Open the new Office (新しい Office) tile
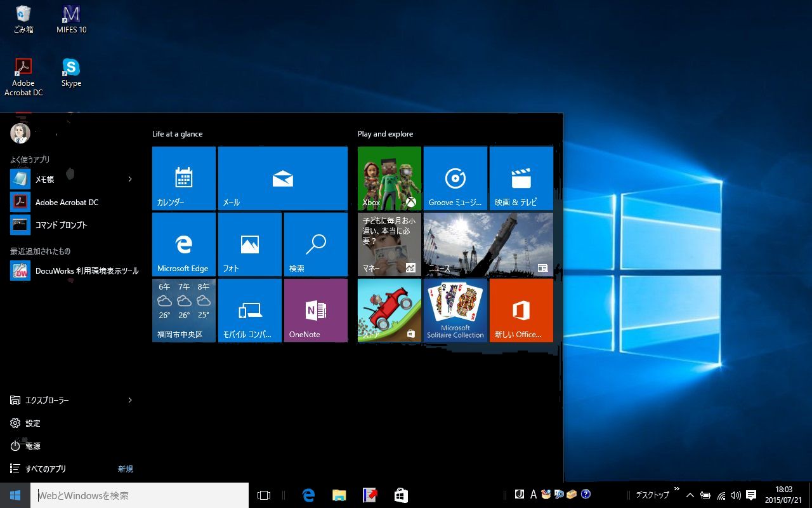Screen dimensions: 812x508 point(521,311)
